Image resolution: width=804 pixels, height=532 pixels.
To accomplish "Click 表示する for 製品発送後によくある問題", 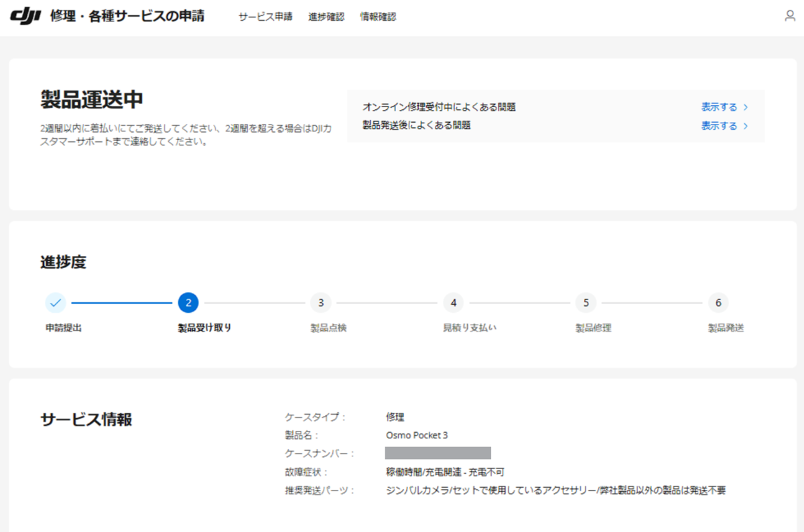I will tap(724, 126).
